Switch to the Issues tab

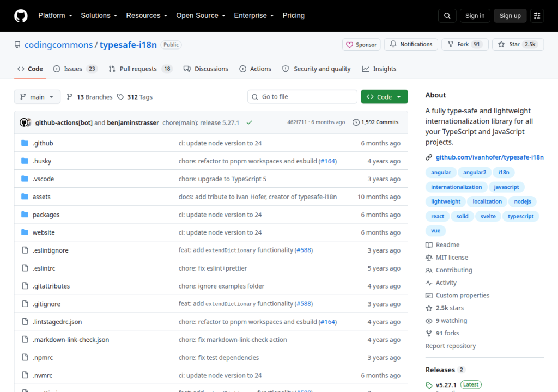click(x=75, y=69)
